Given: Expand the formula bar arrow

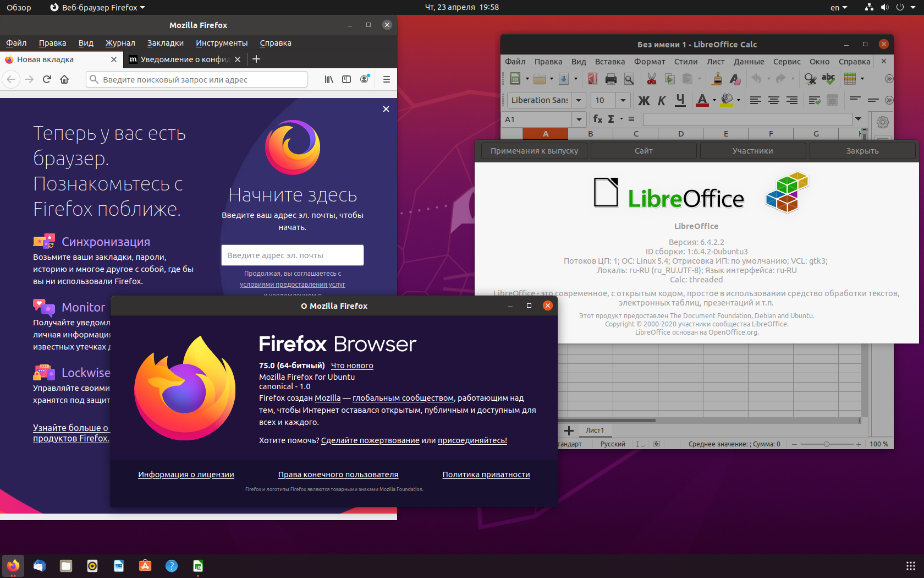Looking at the screenshot, I should click(858, 119).
